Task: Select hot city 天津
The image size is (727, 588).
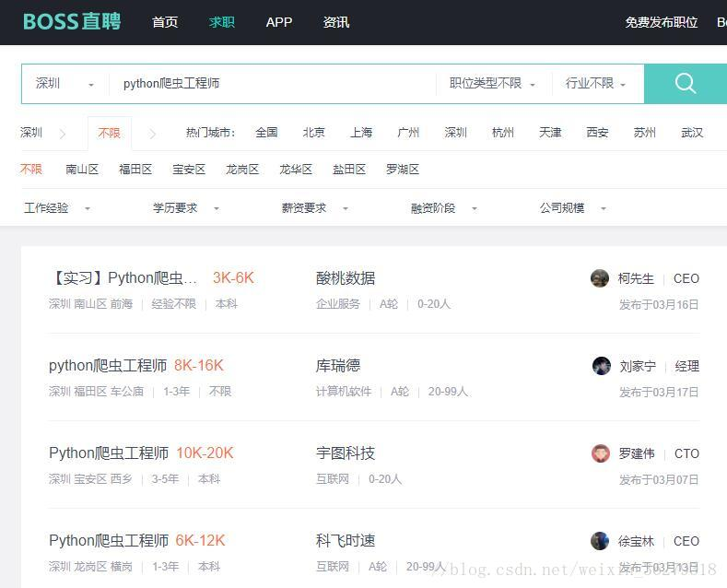Action: [550, 133]
